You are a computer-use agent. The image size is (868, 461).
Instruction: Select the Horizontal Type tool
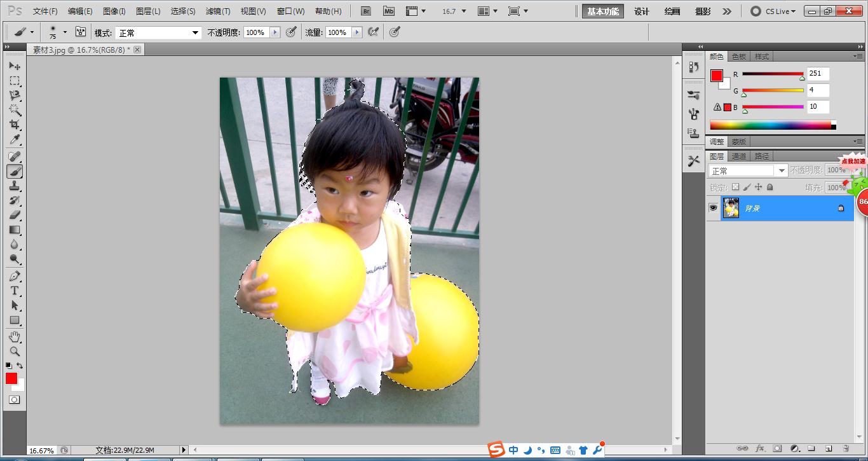tap(14, 289)
